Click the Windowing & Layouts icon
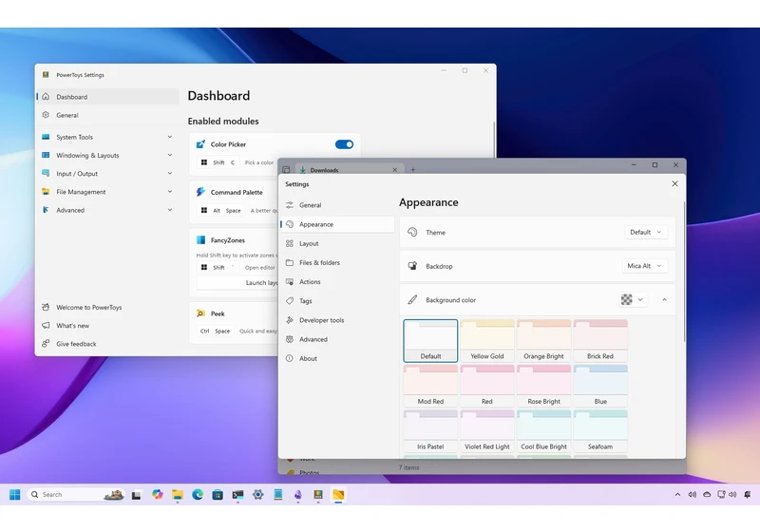760x532 pixels. coord(46,155)
